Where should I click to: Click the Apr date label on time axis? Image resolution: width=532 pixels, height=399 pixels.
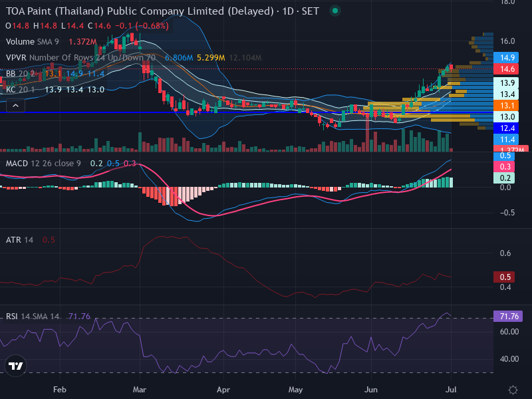pyautogui.click(x=223, y=390)
